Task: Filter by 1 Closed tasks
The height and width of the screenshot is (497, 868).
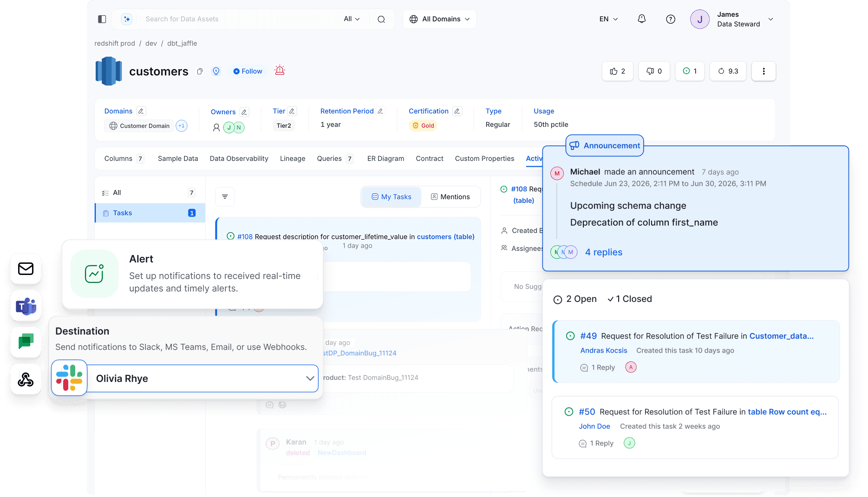Action: pos(630,299)
